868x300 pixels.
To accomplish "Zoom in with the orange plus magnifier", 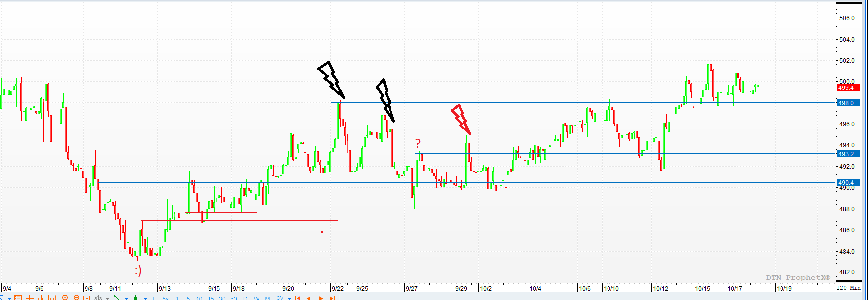I will click(65, 298).
